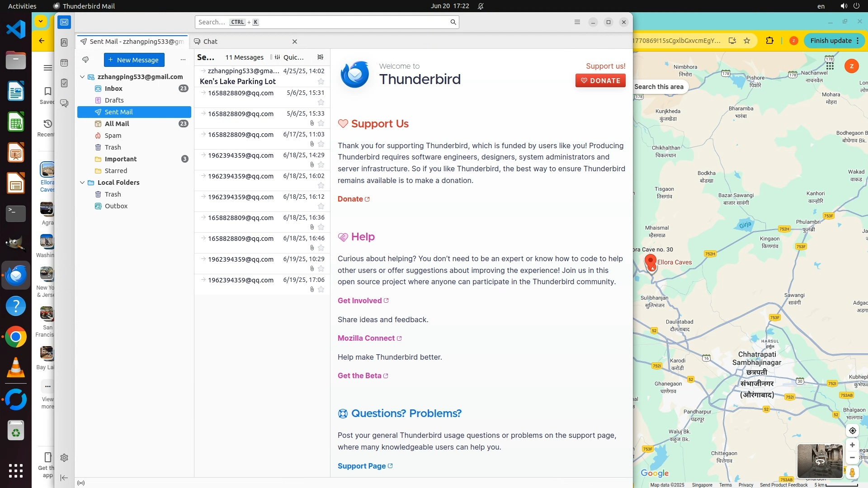The width and height of the screenshot is (868, 488).
Task: Click the Get Messages cloud icon
Action: [85, 60]
